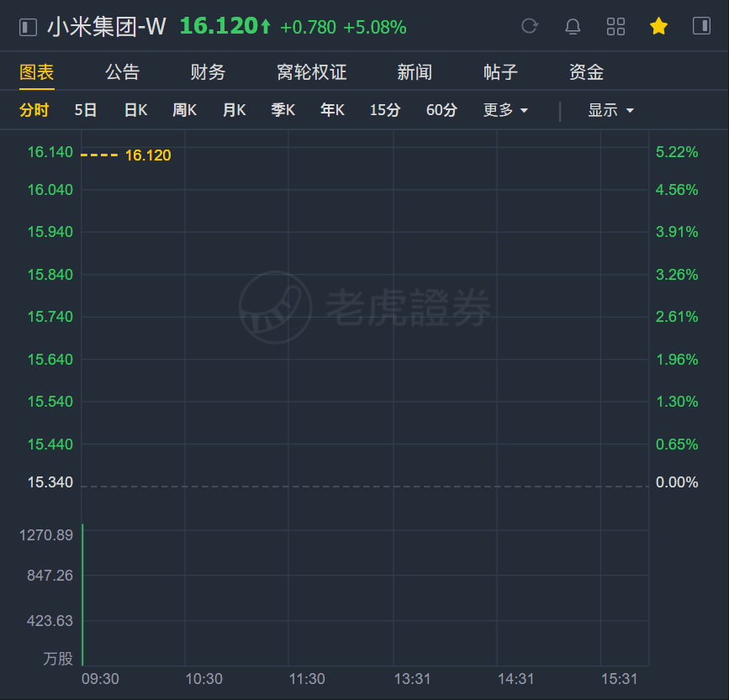Open the 财务 tab
The height and width of the screenshot is (700, 729).
[208, 72]
